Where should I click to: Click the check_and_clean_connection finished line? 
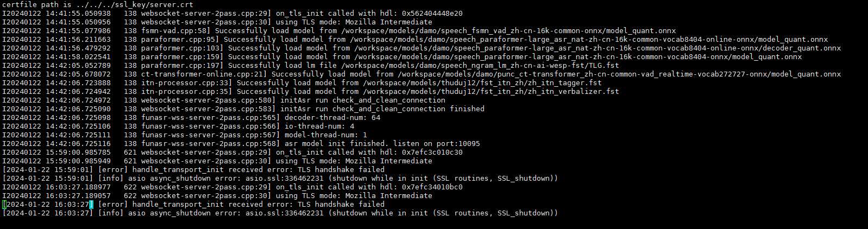[x=243, y=109]
